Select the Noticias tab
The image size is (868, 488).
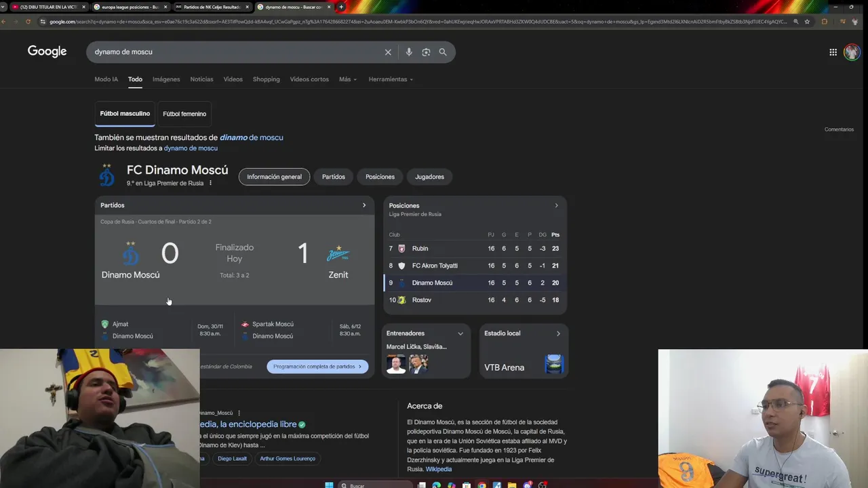[x=201, y=79]
